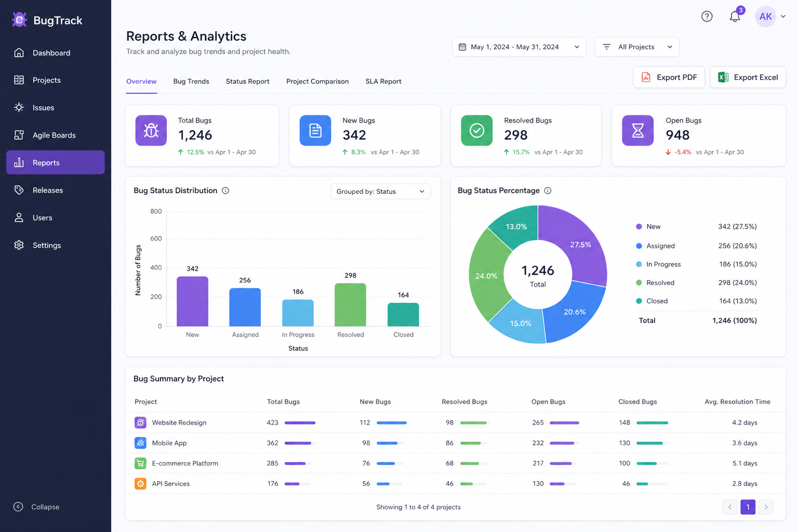Switch to the Bug Trends tab
The width and height of the screenshot is (798, 532).
(191, 82)
